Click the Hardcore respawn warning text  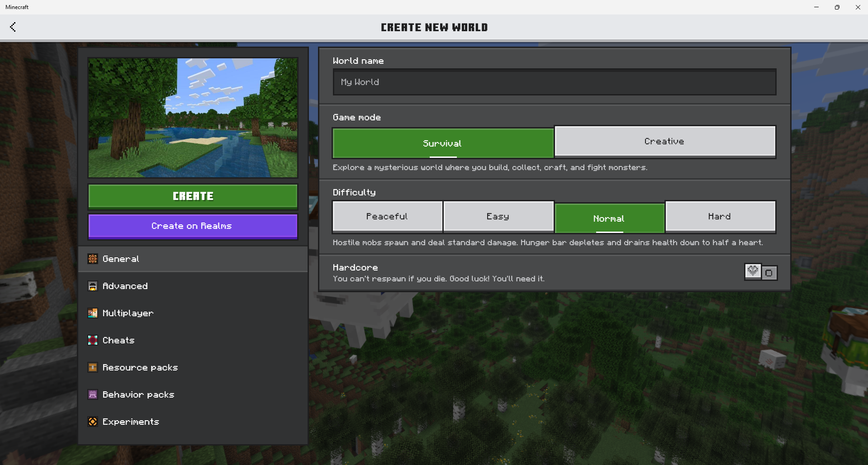click(x=438, y=279)
